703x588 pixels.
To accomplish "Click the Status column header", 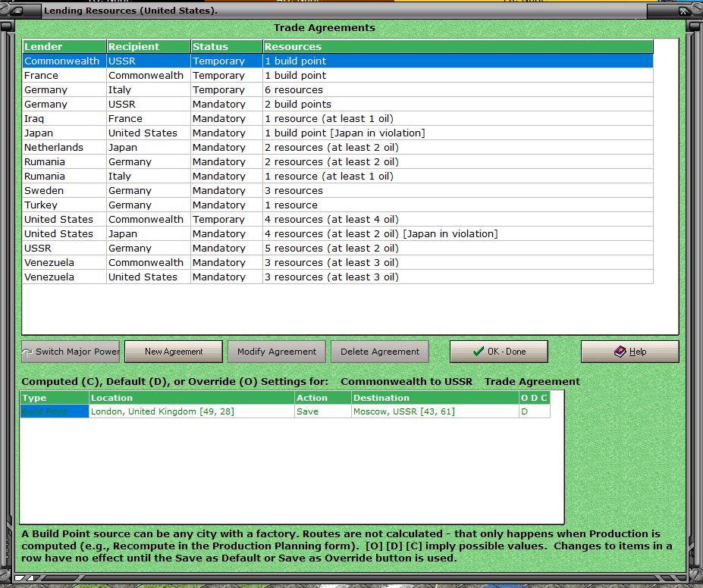I will [x=227, y=46].
